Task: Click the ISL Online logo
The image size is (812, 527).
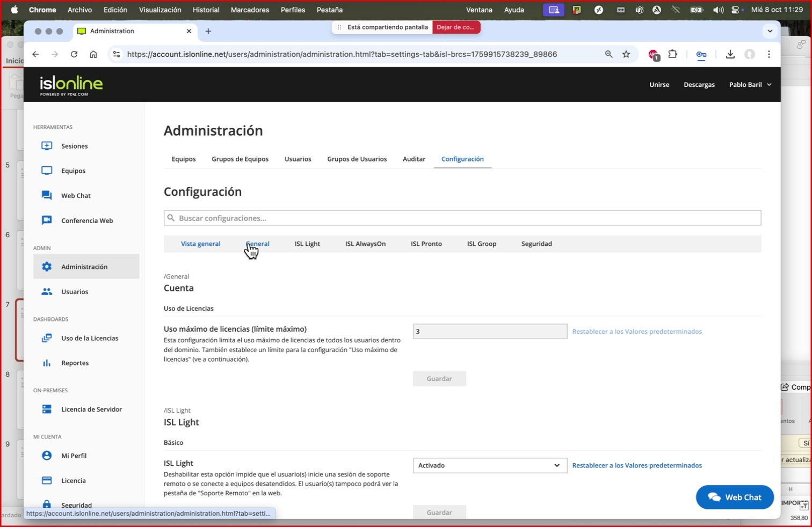Action: 71,84
